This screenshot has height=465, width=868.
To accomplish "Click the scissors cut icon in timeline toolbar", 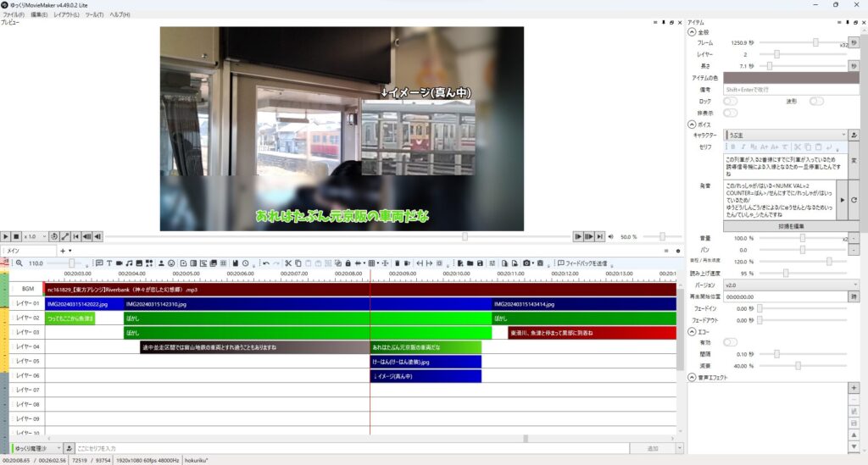I will pos(288,263).
